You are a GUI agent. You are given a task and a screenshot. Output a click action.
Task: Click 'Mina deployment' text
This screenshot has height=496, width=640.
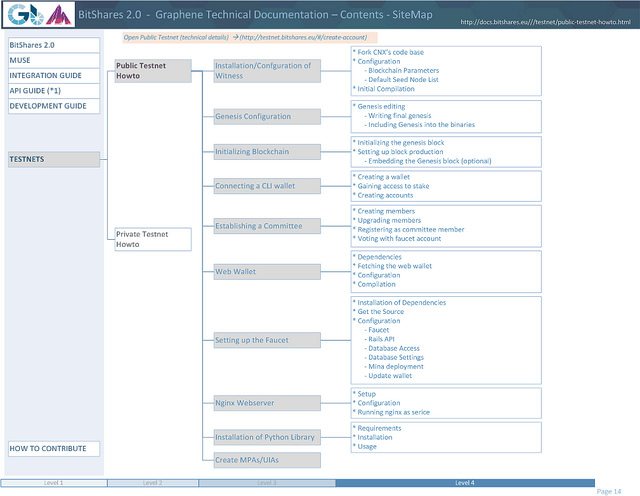pos(396,367)
